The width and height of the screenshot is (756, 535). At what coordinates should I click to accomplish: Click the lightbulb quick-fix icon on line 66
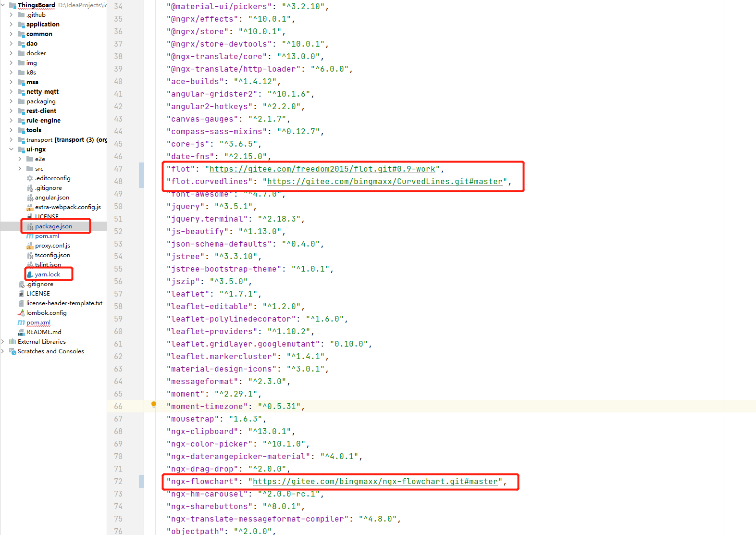[154, 405]
